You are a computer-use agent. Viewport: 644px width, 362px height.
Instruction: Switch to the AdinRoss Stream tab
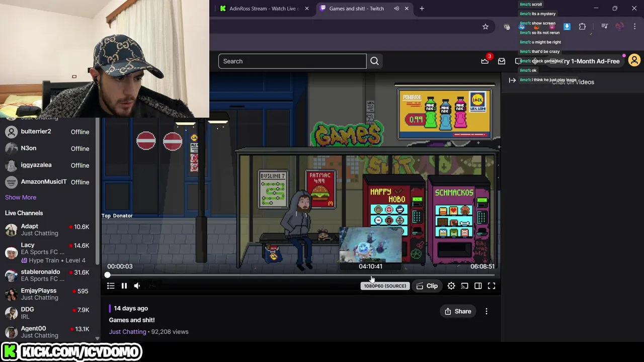click(264, 9)
